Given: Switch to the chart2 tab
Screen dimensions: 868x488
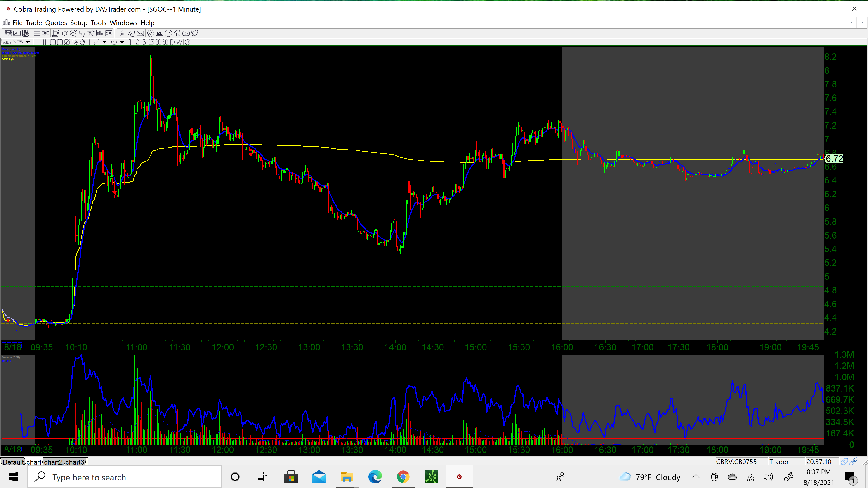Looking at the screenshot, I should (x=53, y=462).
